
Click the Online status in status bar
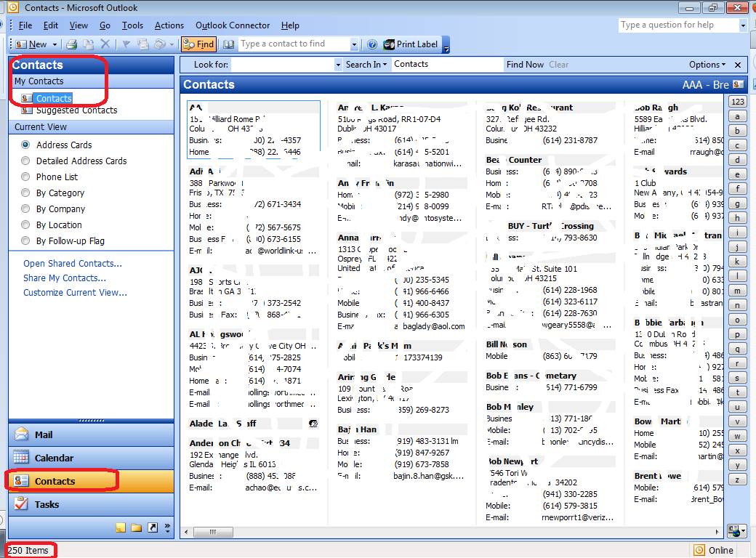click(714, 550)
